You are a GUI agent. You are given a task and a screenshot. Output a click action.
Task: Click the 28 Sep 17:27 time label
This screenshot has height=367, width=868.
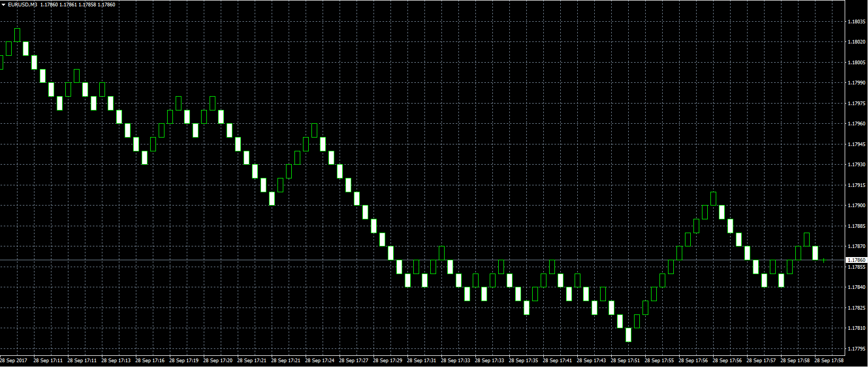pyautogui.click(x=354, y=361)
